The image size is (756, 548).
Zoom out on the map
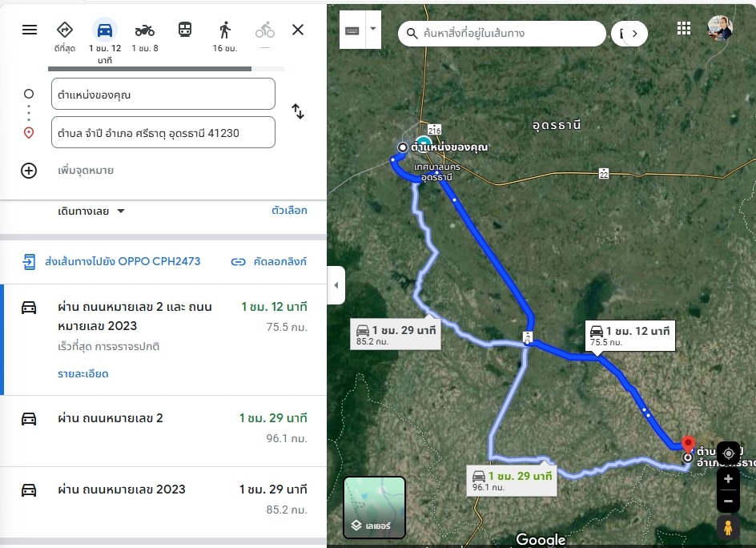click(728, 502)
